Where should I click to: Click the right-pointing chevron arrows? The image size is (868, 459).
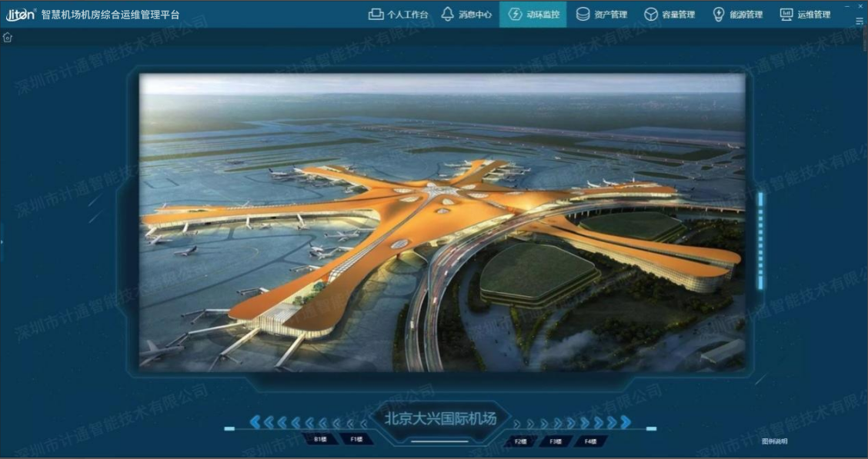point(573,423)
